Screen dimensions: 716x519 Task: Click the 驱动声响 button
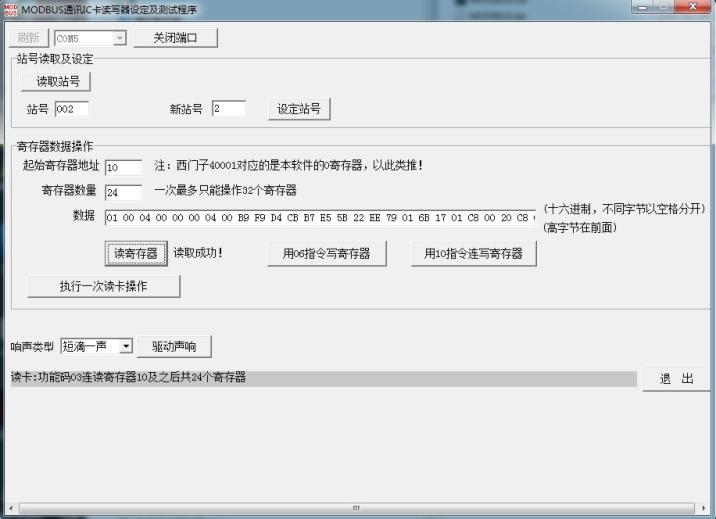tap(174, 346)
